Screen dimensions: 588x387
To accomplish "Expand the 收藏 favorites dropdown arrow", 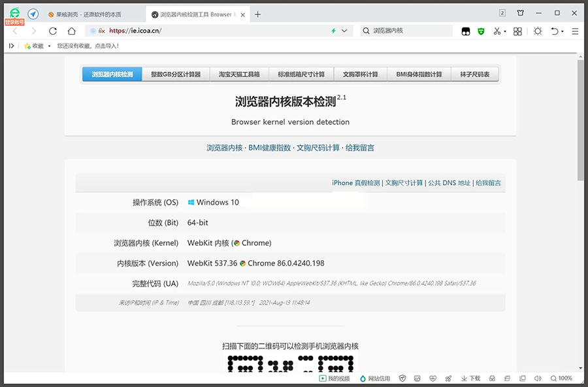I will [x=50, y=46].
